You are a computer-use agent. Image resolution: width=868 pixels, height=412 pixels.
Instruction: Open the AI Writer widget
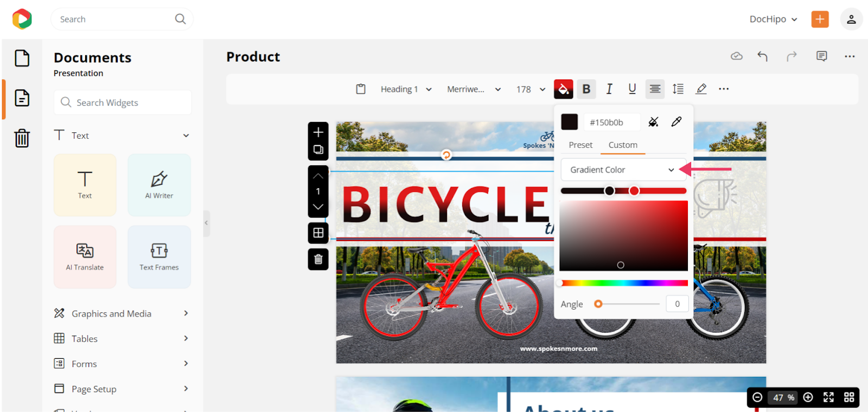[159, 185]
